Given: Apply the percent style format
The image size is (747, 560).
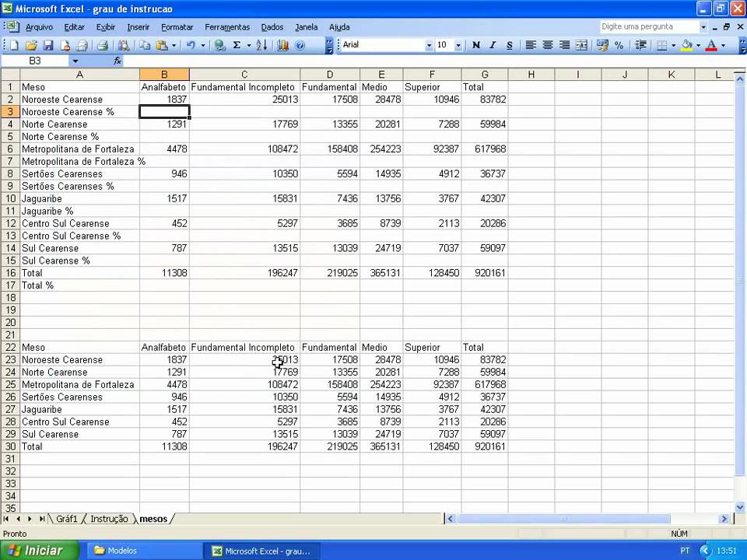Looking at the screenshot, I should [x=619, y=45].
